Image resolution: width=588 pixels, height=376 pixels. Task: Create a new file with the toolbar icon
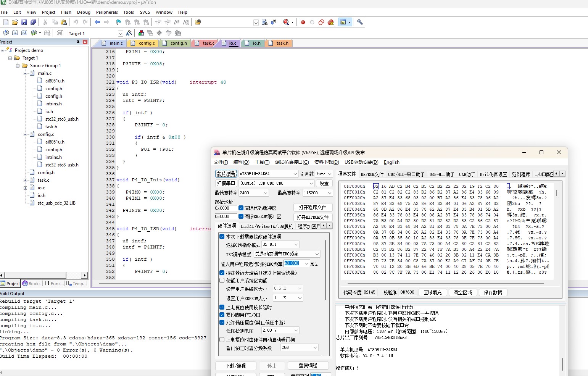tap(6, 22)
